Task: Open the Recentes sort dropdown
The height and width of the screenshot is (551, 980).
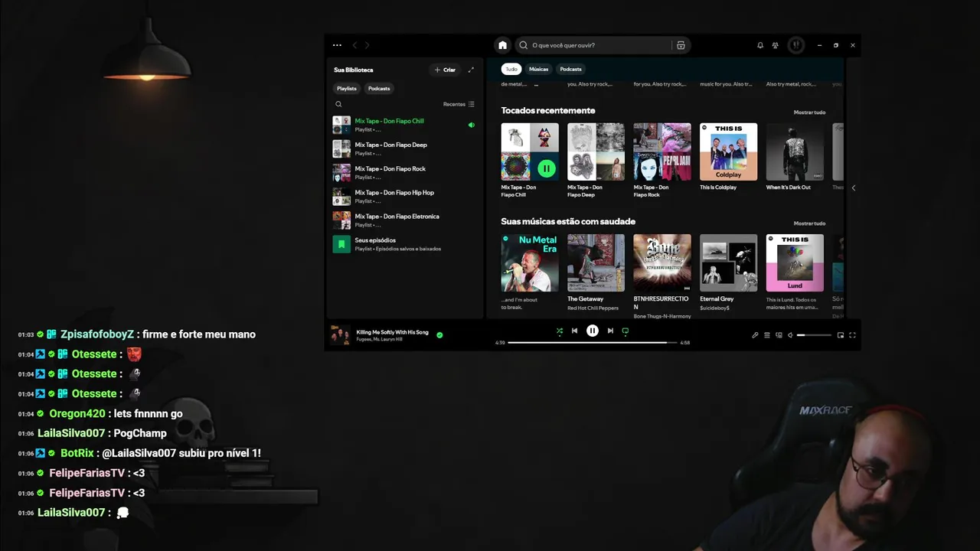Action: (459, 104)
